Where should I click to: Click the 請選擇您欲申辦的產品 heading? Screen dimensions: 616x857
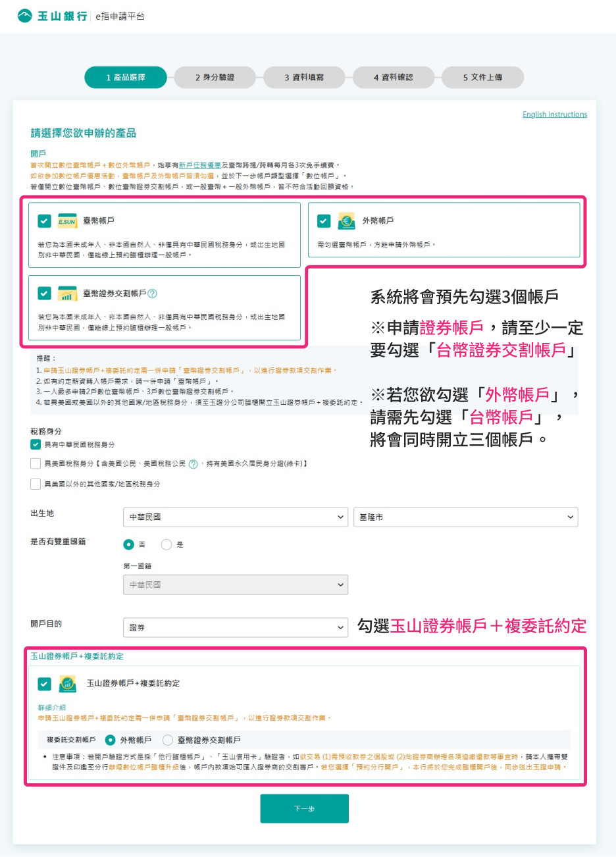click(84, 134)
